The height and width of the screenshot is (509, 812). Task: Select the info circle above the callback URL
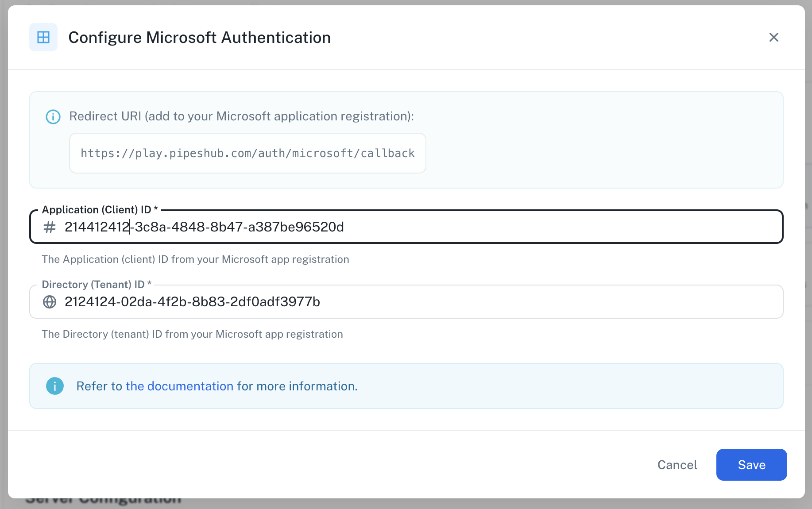click(53, 116)
